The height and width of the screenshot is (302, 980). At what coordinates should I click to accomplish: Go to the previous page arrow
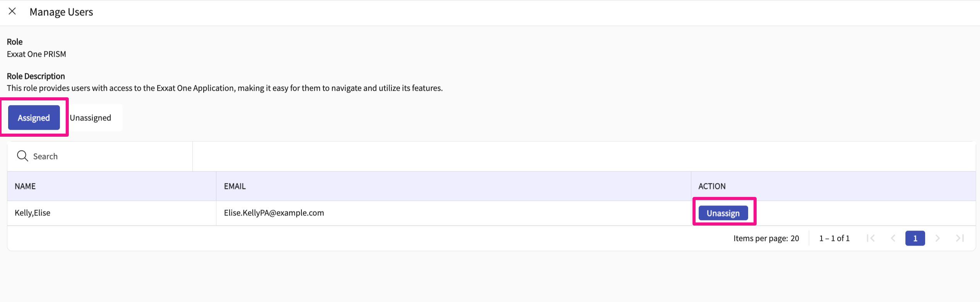pos(893,238)
